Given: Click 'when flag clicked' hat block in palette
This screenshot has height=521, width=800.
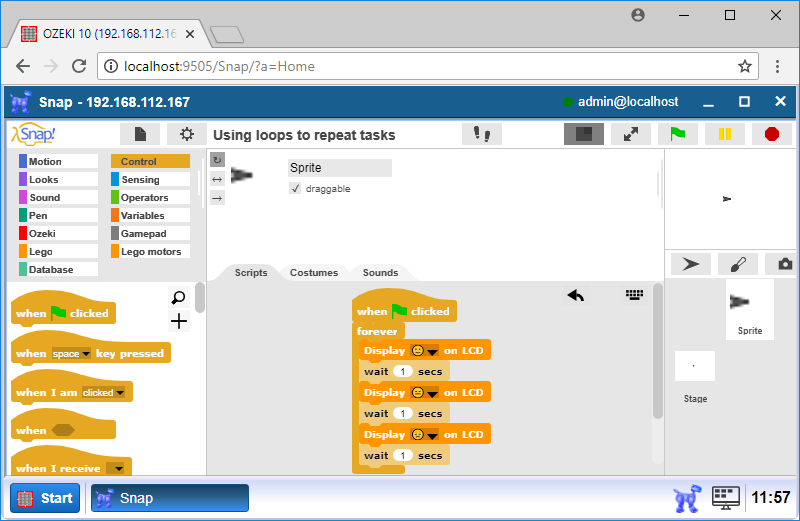Looking at the screenshot, I should [63, 308].
